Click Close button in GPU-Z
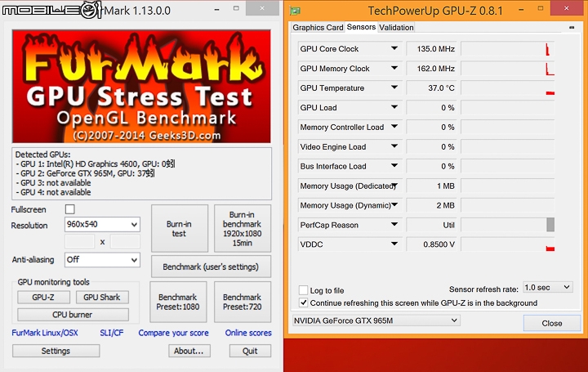 click(551, 323)
